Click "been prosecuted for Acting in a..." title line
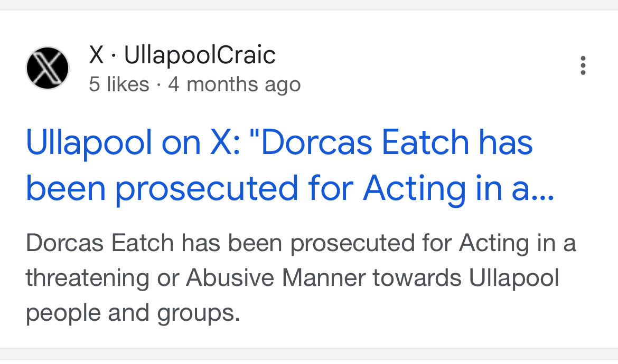The width and height of the screenshot is (618, 364). (x=290, y=188)
